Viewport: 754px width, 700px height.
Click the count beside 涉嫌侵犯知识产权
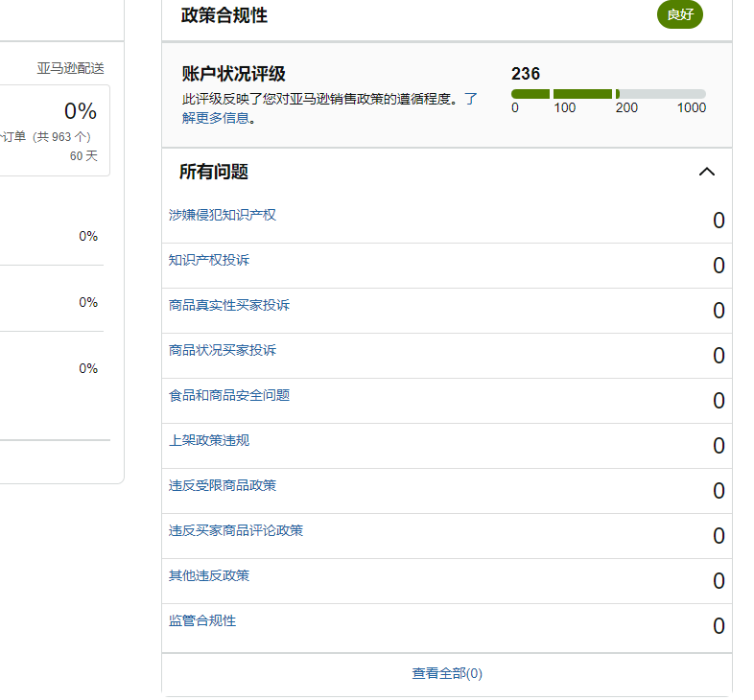tap(719, 221)
